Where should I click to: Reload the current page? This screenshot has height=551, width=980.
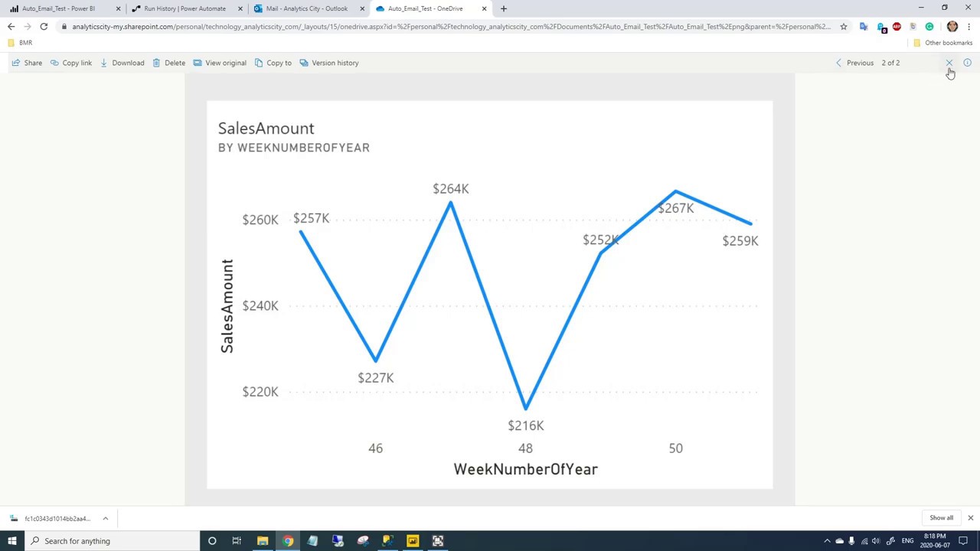coord(44,27)
